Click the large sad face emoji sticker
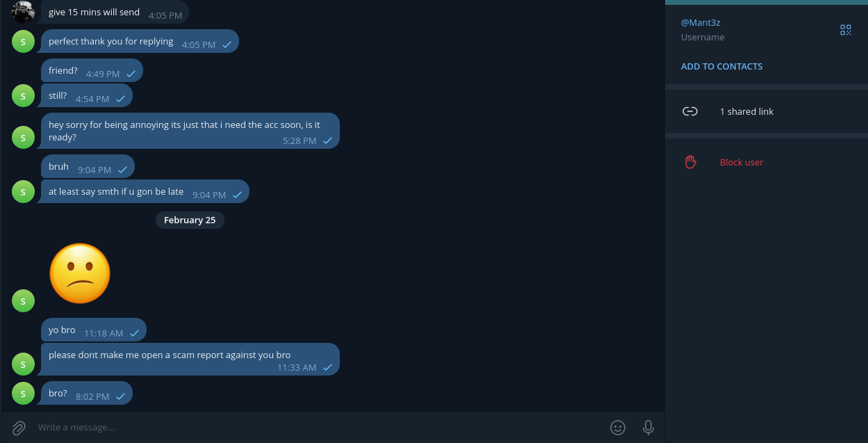 coord(80,273)
